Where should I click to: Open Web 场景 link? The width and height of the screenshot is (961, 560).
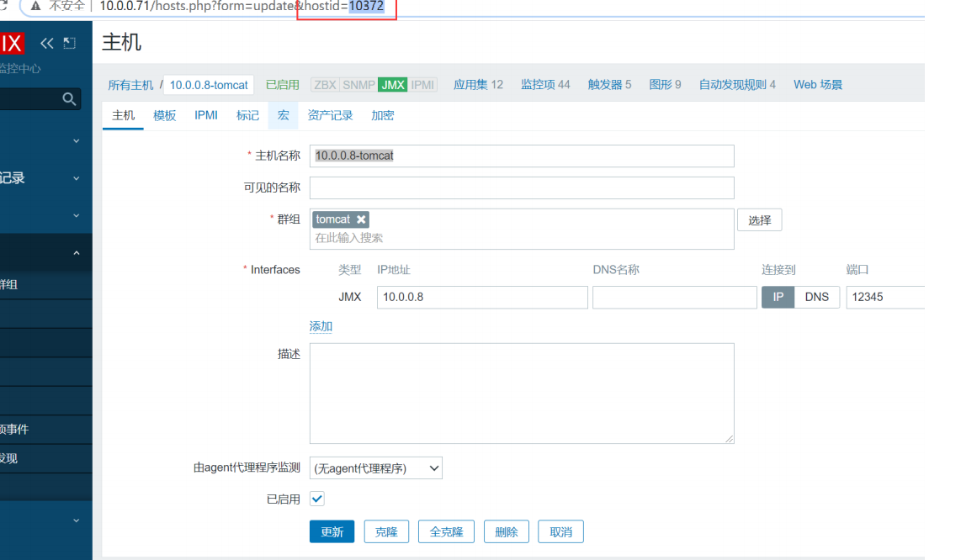818,85
